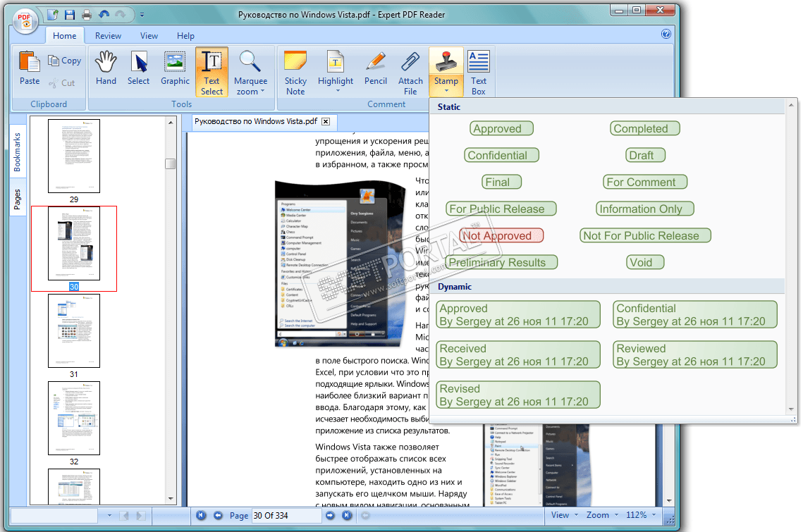803x532 pixels.
Task: Choose the Completed static stamp
Action: (645, 128)
